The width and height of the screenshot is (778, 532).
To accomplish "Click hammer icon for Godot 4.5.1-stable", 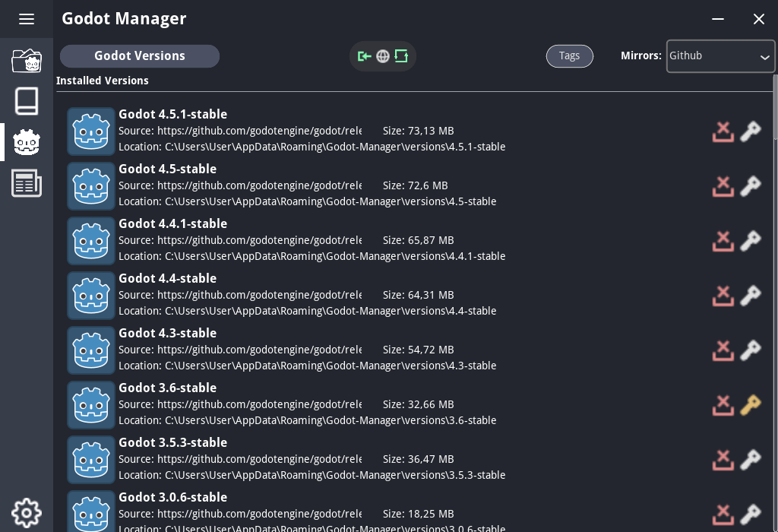I will click(x=751, y=131).
